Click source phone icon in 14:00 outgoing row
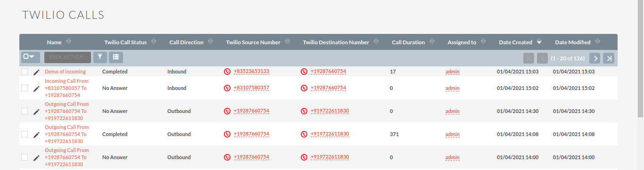Screen dimensions: 644x170 (227, 157)
